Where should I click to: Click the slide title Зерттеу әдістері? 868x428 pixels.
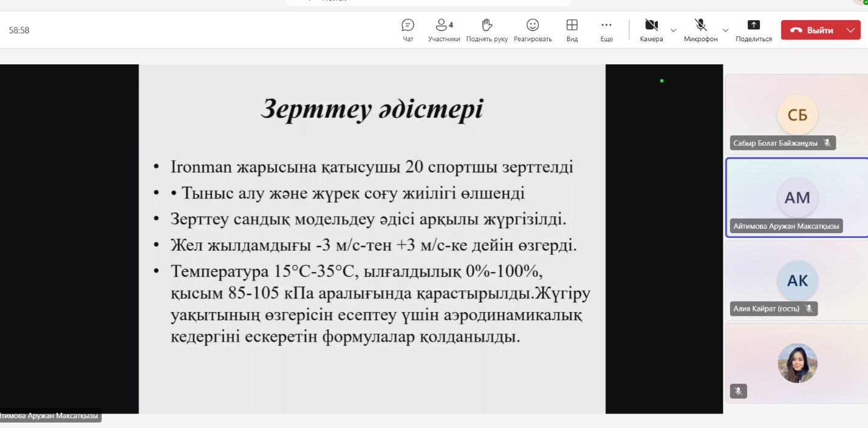point(372,110)
